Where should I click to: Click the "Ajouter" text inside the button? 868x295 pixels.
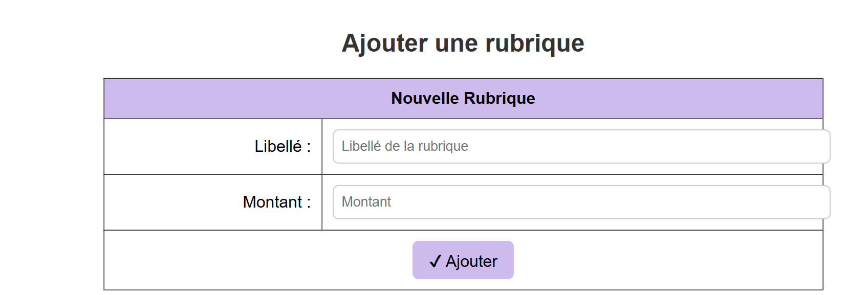(471, 261)
